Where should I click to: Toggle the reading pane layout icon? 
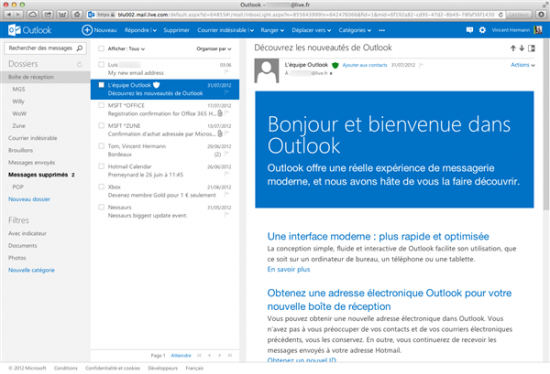(x=531, y=48)
